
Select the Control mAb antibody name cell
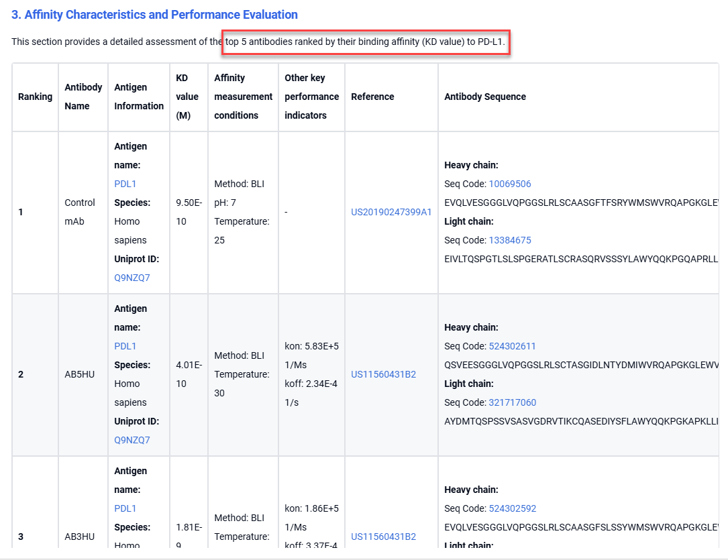[x=80, y=212]
